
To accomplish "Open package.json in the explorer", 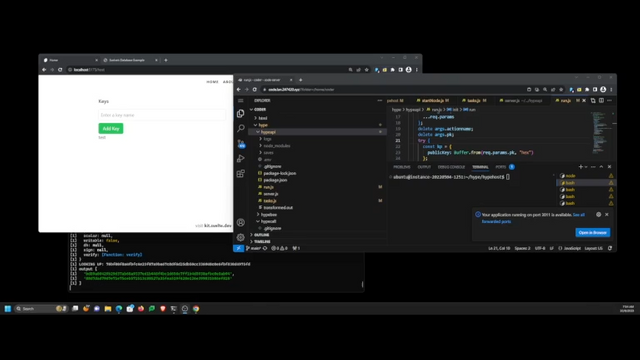I will (x=275, y=180).
